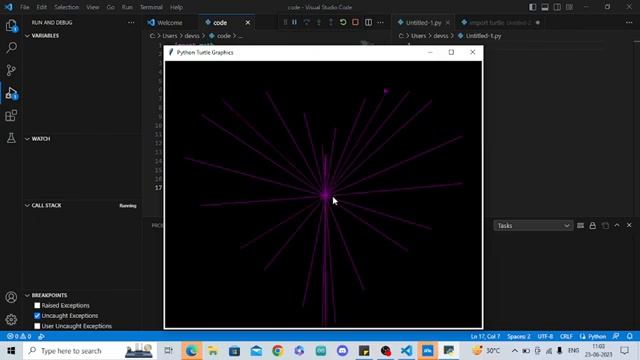The height and width of the screenshot is (360, 640).
Task: Open the notifications bell in status bar
Action: click(630, 336)
